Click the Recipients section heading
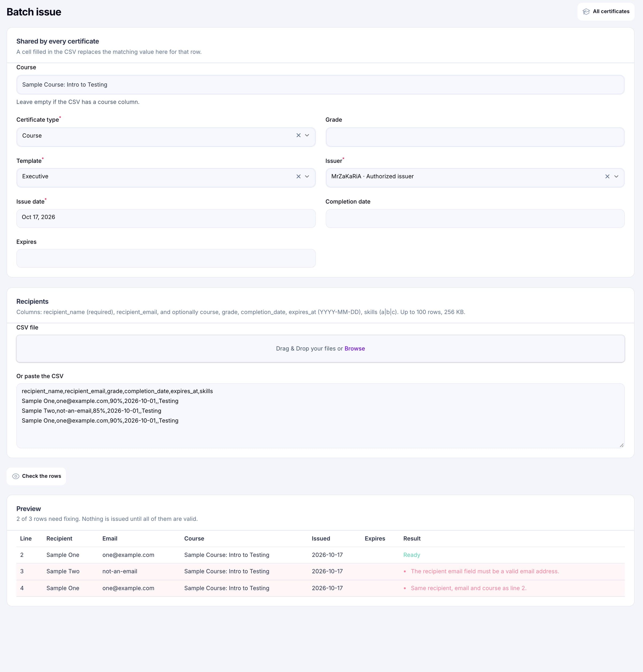The width and height of the screenshot is (643, 672). click(32, 301)
